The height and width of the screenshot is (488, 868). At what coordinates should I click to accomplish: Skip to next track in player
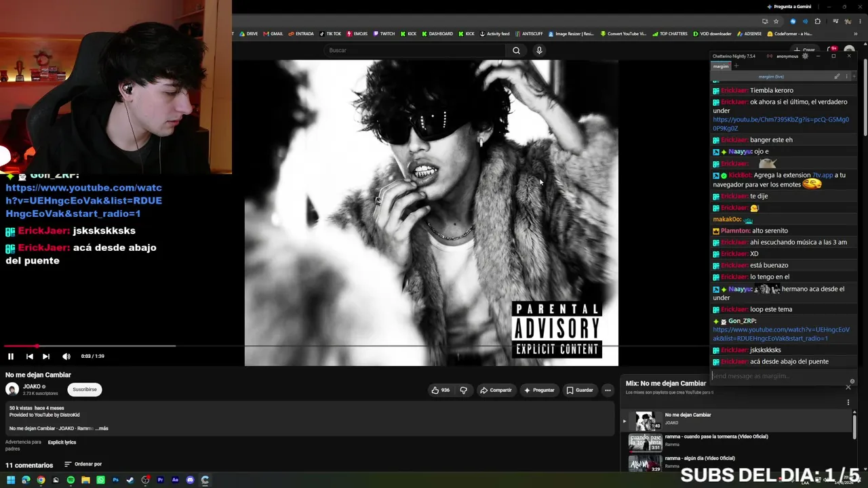pos(46,357)
